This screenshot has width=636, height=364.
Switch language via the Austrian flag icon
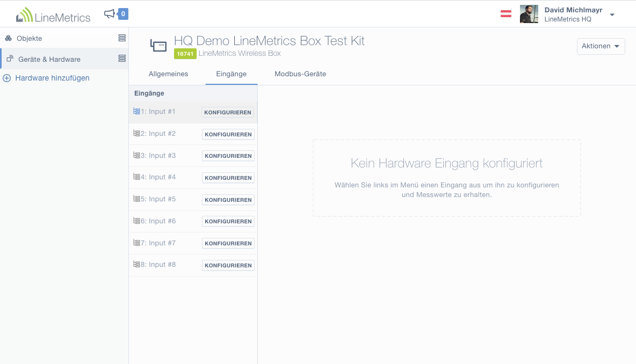506,14
